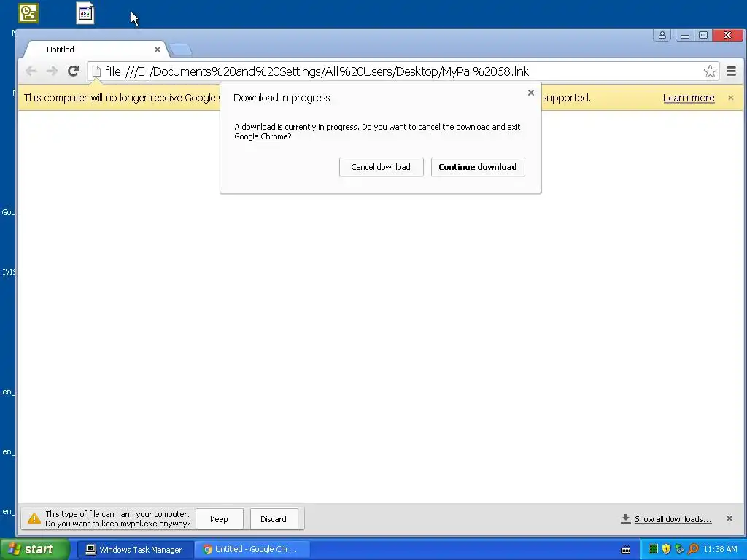Image resolution: width=747 pixels, height=560 pixels.
Task: Open Show all downloads link
Action: [673, 519]
